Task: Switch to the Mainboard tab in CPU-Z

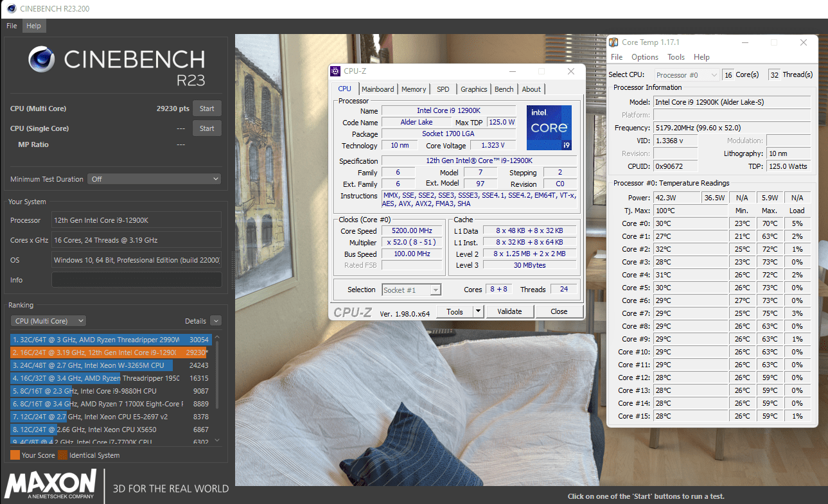Action: (x=378, y=89)
